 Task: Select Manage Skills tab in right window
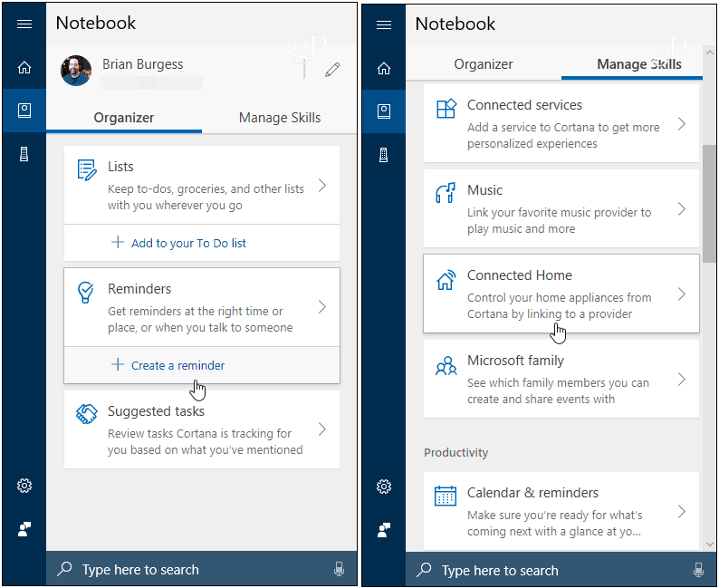coord(638,64)
